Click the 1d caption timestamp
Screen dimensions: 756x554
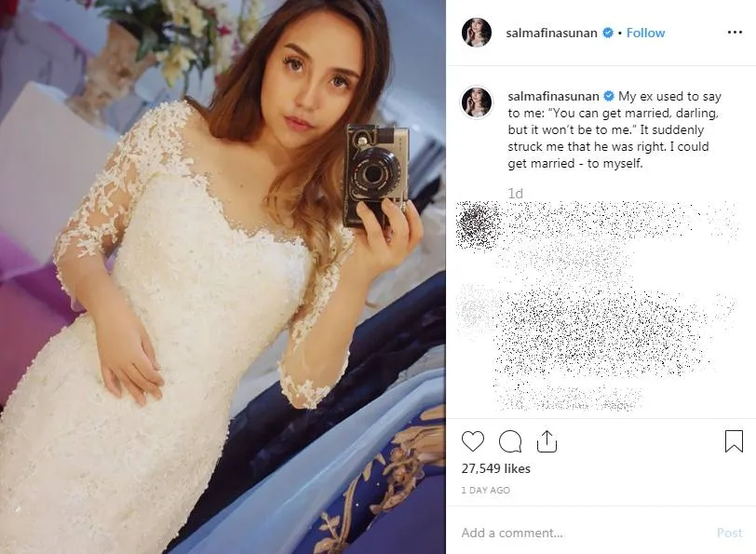(x=515, y=194)
